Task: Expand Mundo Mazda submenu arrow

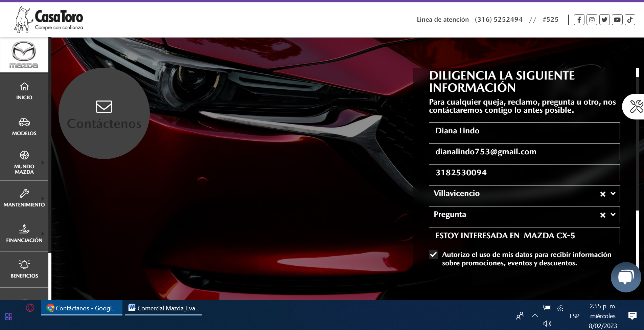Action: [x=43, y=163]
